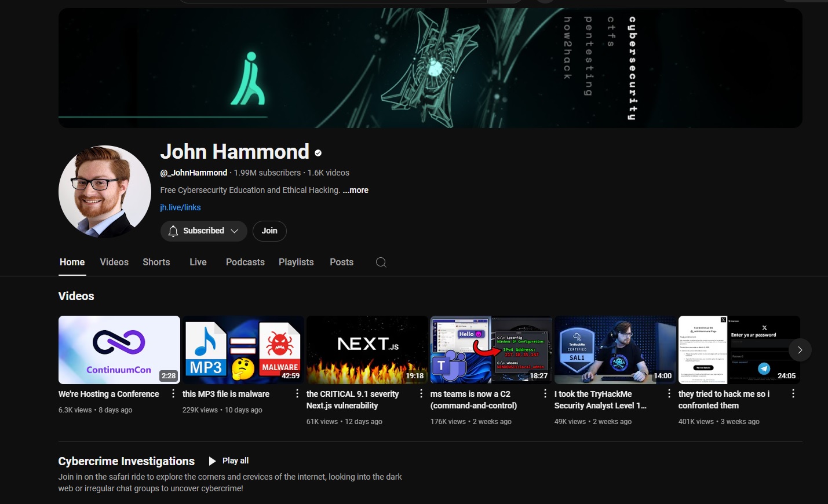
Task: Click title I took the TryHackMe Security Analyst
Action: (x=600, y=400)
